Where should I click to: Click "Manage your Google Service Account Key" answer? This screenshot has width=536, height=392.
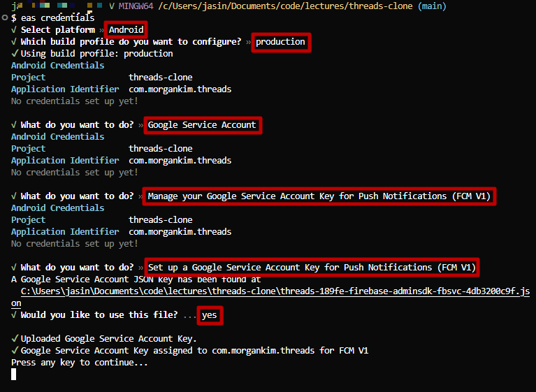(x=319, y=196)
